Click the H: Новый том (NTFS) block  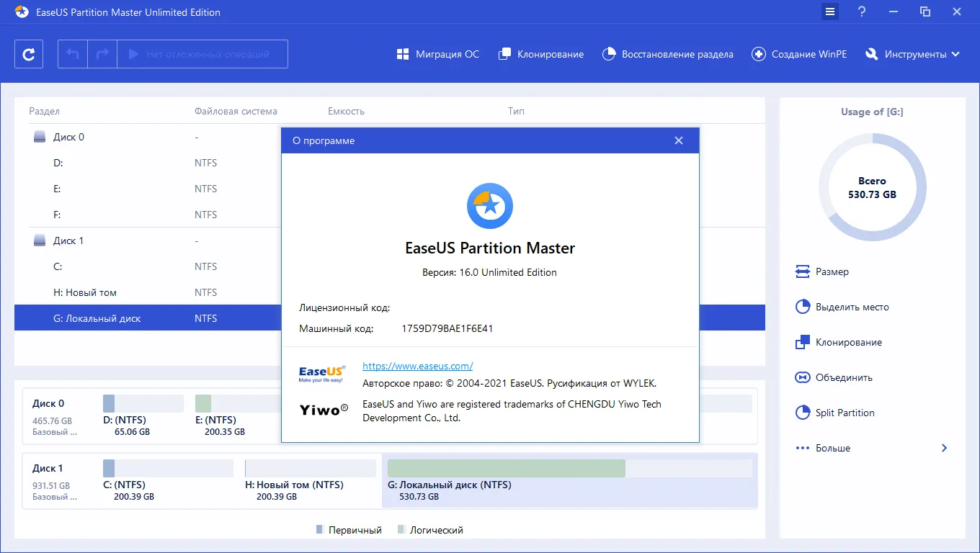point(310,480)
